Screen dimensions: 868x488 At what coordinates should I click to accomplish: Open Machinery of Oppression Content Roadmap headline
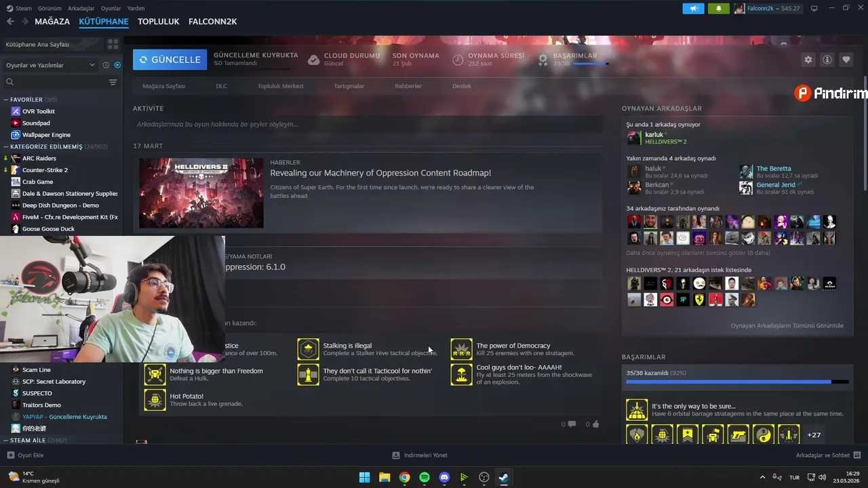[x=380, y=174]
